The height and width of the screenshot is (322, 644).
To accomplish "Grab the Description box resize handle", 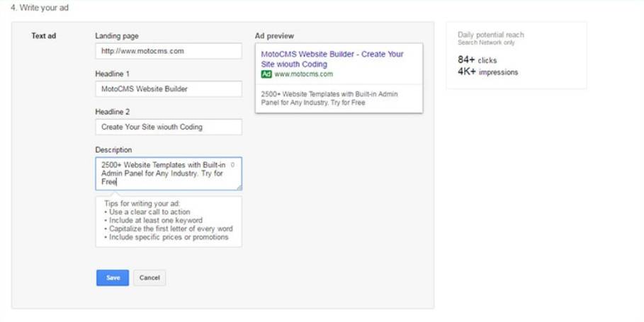I will pos(239,188).
